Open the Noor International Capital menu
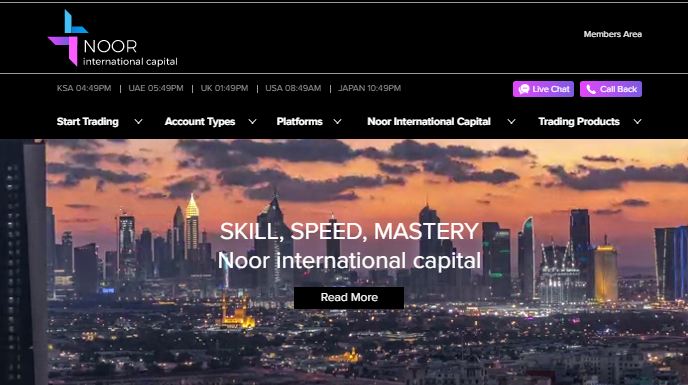The width and height of the screenshot is (688, 385). (x=429, y=122)
